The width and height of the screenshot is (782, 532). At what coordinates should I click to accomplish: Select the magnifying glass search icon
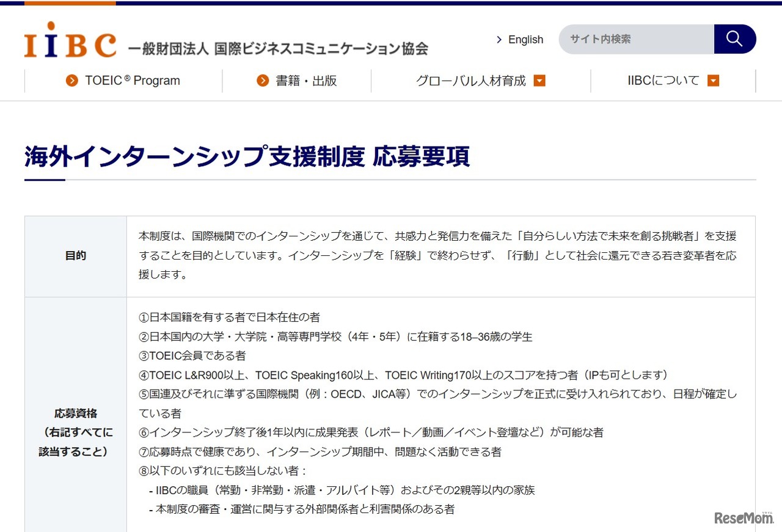[734, 39]
